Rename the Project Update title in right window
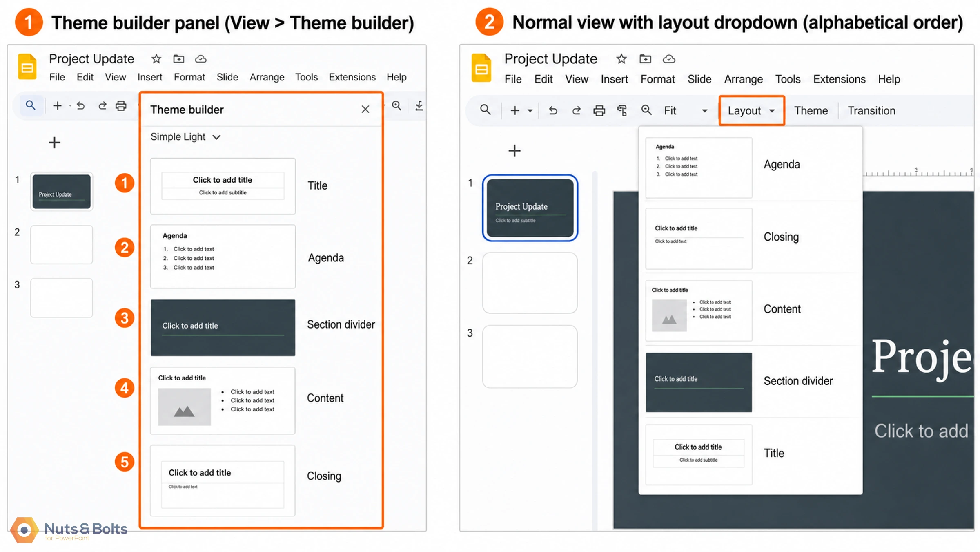The image size is (980, 552). tap(550, 59)
